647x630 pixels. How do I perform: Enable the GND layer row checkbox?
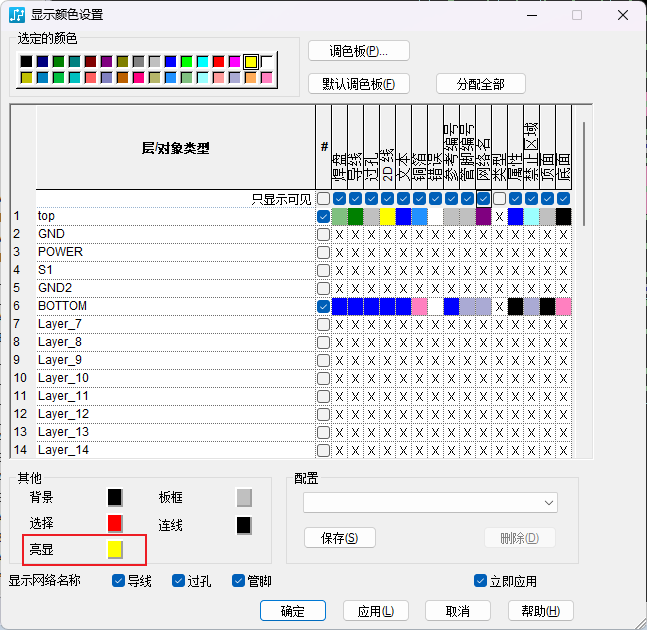click(323, 234)
